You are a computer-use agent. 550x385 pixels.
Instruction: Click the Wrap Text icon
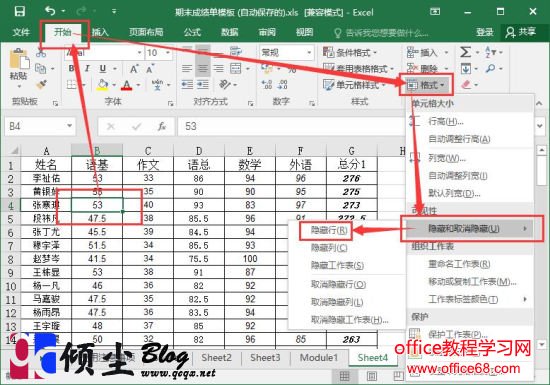236,52
